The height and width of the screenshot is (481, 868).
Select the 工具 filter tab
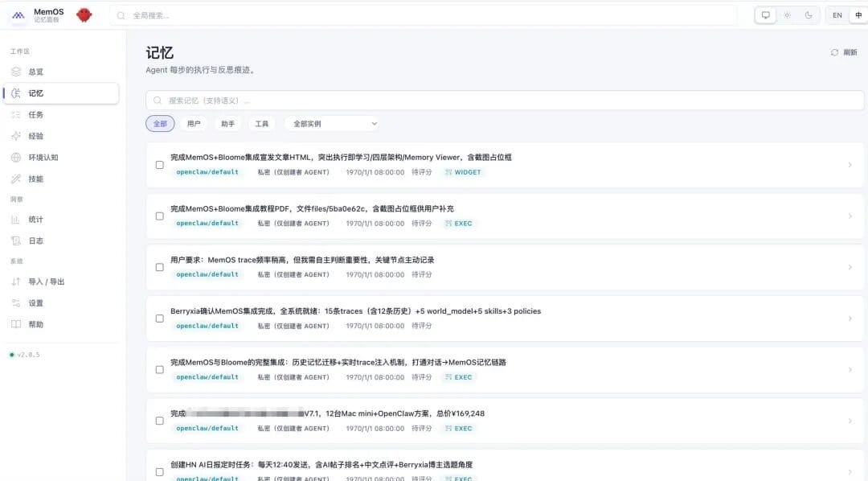(x=261, y=124)
